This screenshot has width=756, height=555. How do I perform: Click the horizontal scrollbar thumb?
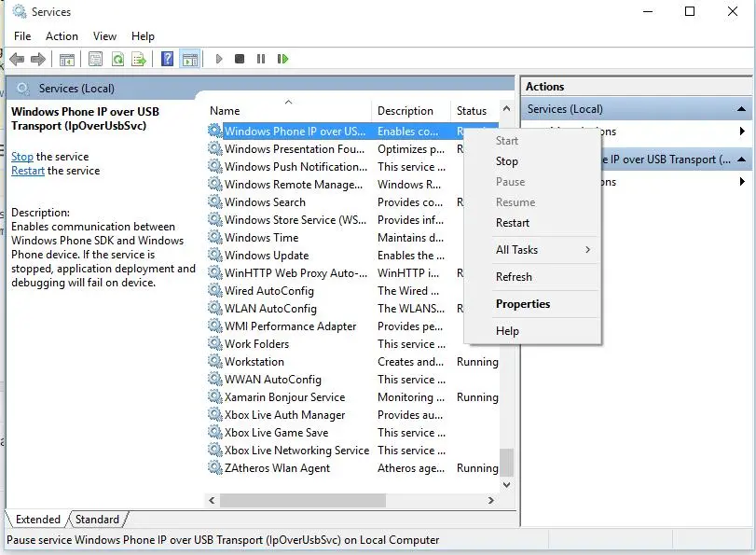pos(303,501)
